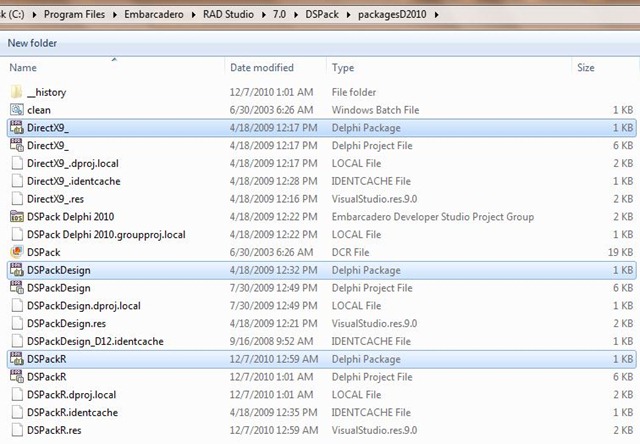Select DSPackDesign_D12.identcache file name
Screen dimensions: 640x444
tap(95, 342)
